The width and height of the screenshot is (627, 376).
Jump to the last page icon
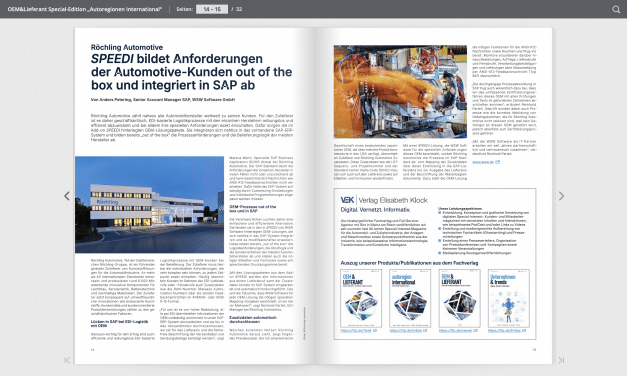coord(561,360)
